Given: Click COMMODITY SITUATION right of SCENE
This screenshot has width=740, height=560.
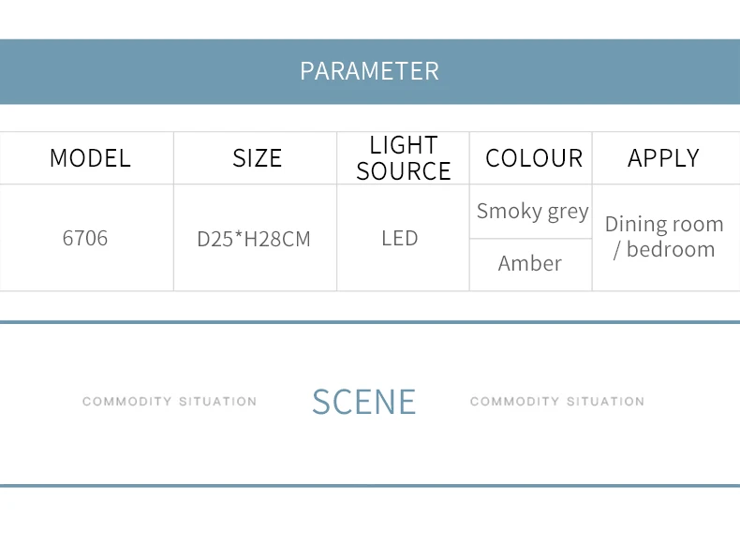Looking at the screenshot, I should (557, 402).
